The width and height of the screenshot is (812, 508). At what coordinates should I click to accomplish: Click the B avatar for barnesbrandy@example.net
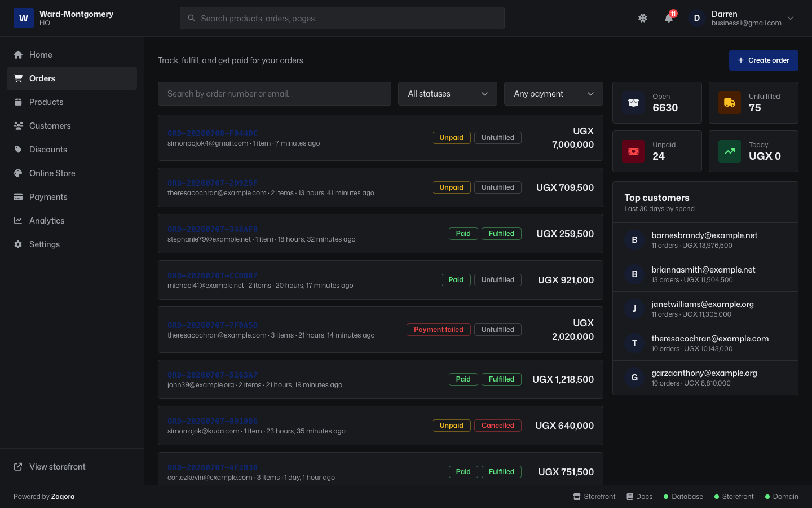[x=634, y=240]
